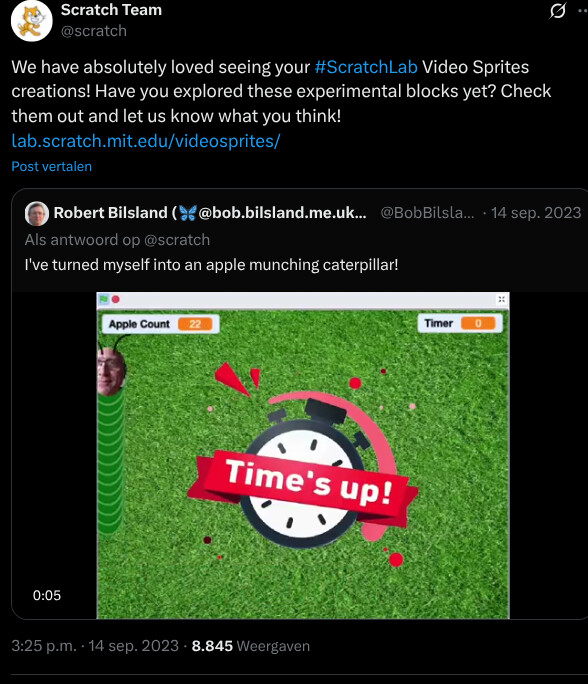Open the #ScratchLab hashtag
588x684 pixels.
[366, 67]
